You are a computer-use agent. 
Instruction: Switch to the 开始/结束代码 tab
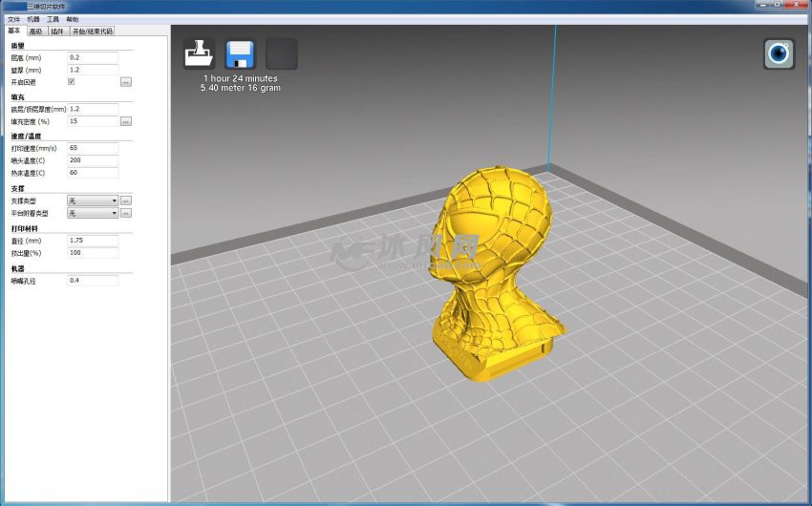(92, 32)
